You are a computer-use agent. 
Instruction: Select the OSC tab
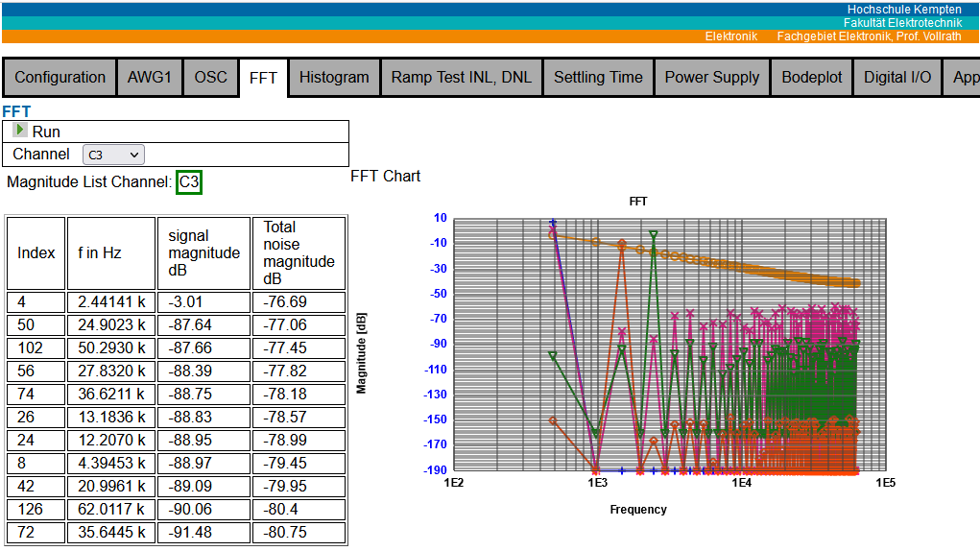tap(210, 78)
